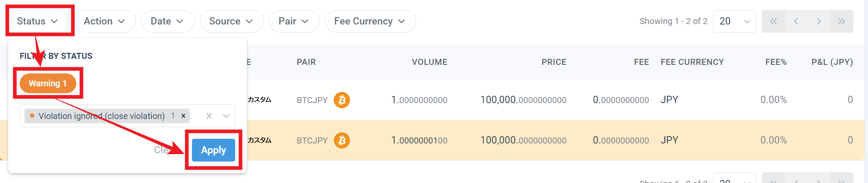Clear all selected status values
The width and height of the screenshot is (868, 183).
209,116
